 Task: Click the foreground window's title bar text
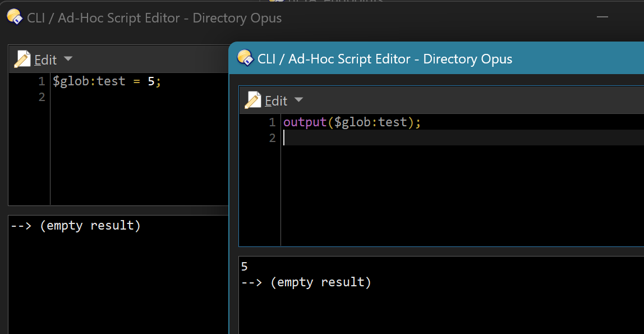384,59
